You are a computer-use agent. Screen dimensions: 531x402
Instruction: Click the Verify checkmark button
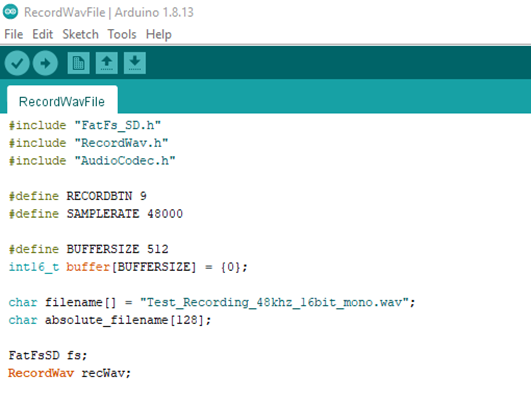[x=17, y=63]
